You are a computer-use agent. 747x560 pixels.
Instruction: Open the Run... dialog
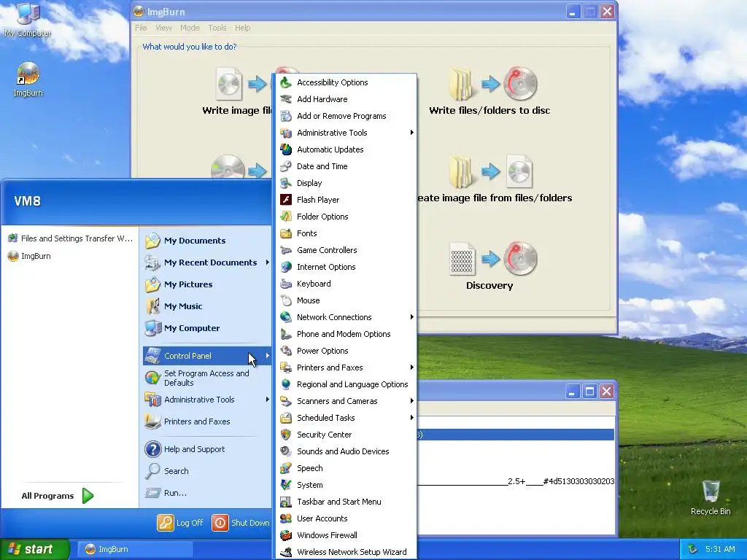207,493
